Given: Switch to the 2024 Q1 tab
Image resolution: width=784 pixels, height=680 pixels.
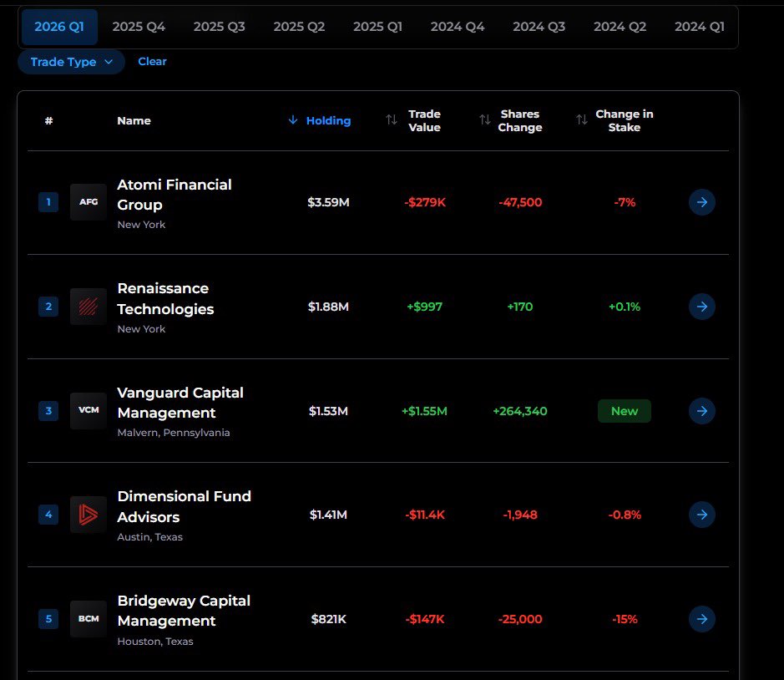Looking at the screenshot, I should (699, 27).
